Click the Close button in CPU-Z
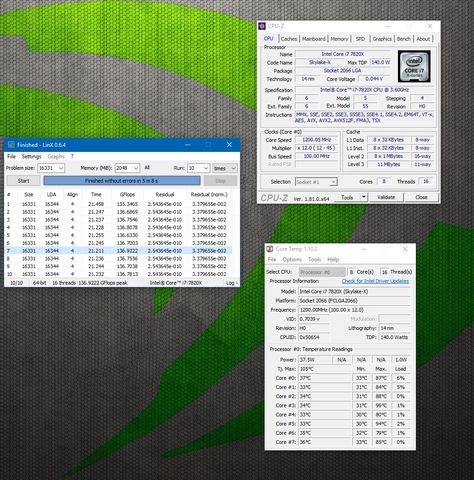Viewport: 474px width, 480px height. click(421, 197)
